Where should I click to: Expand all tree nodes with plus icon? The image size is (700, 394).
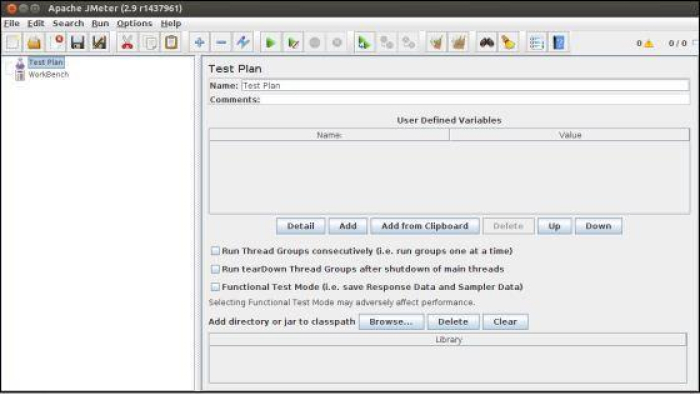[x=199, y=42]
